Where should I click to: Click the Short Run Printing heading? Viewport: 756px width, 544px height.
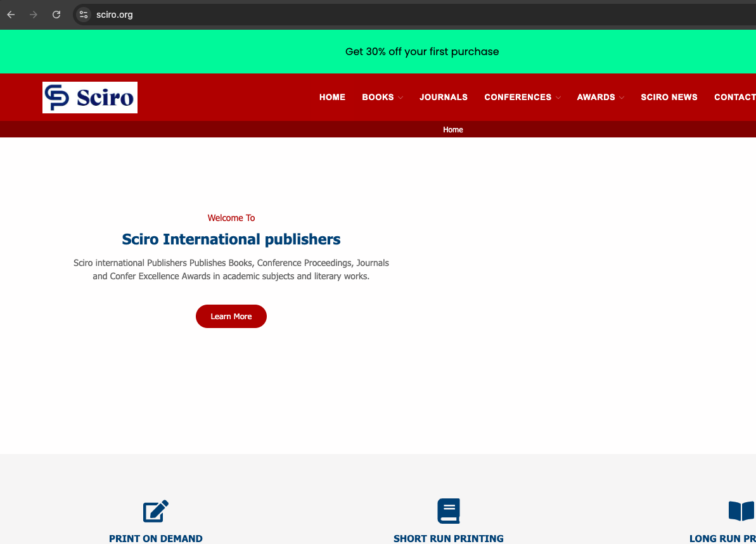point(449,538)
